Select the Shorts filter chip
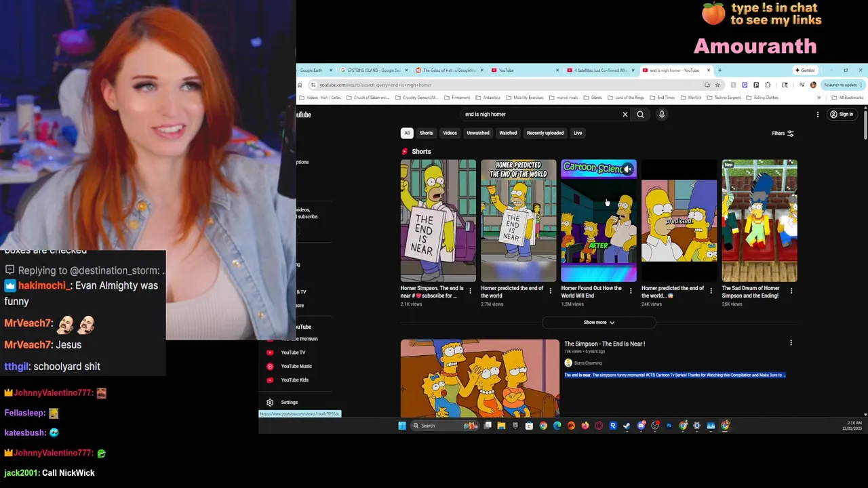 427,133
